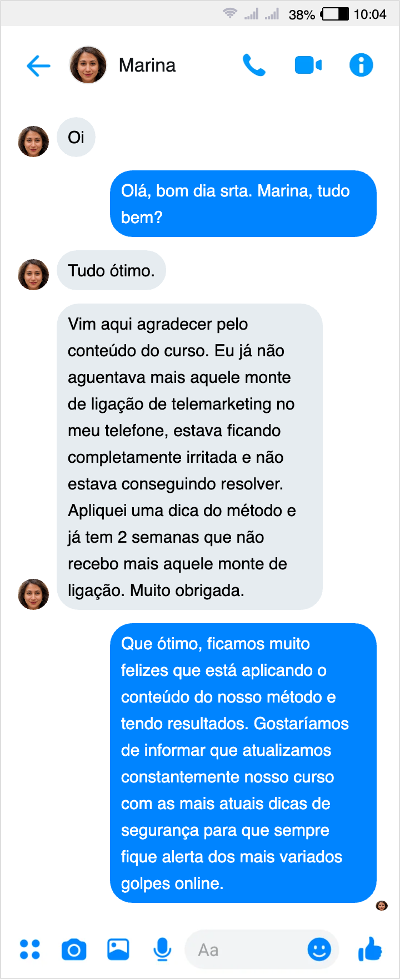Start a voice call with Marina
The width and height of the screenshot is (400, 980).
[x=254, y=65]
